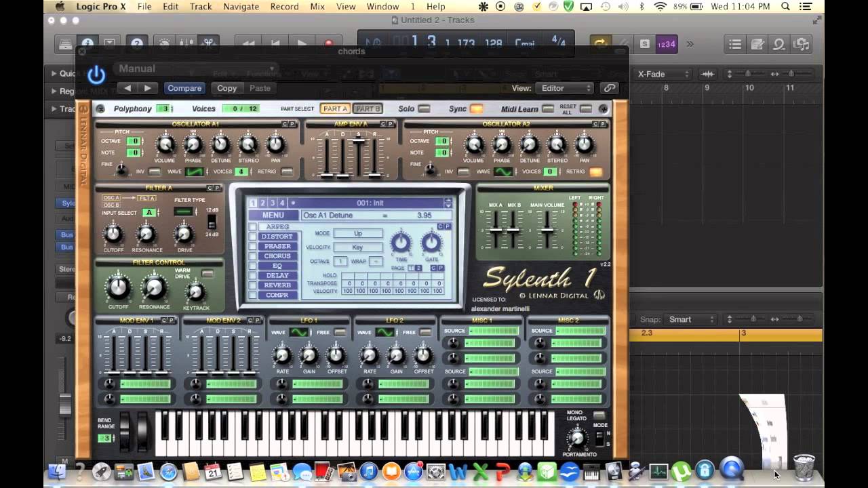
Task: Click the Oscillator A1 Detune knob
Action: 220,144
